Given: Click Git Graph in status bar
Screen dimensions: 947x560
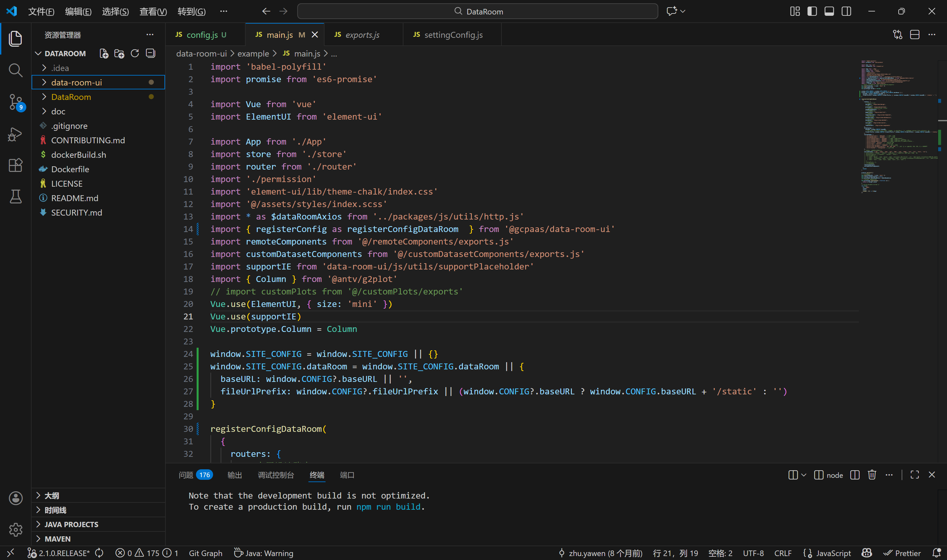Looking at the screenshot, I should (x=205, y=553).
